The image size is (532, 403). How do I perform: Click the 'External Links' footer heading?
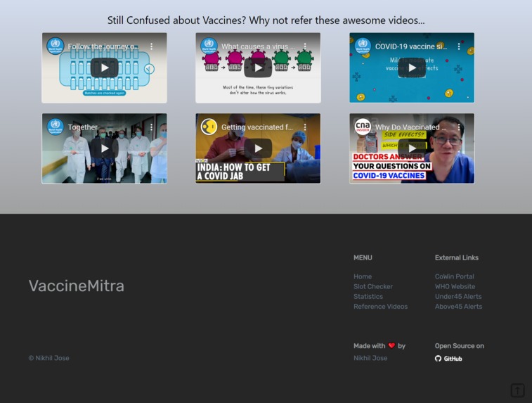point(456,257)
